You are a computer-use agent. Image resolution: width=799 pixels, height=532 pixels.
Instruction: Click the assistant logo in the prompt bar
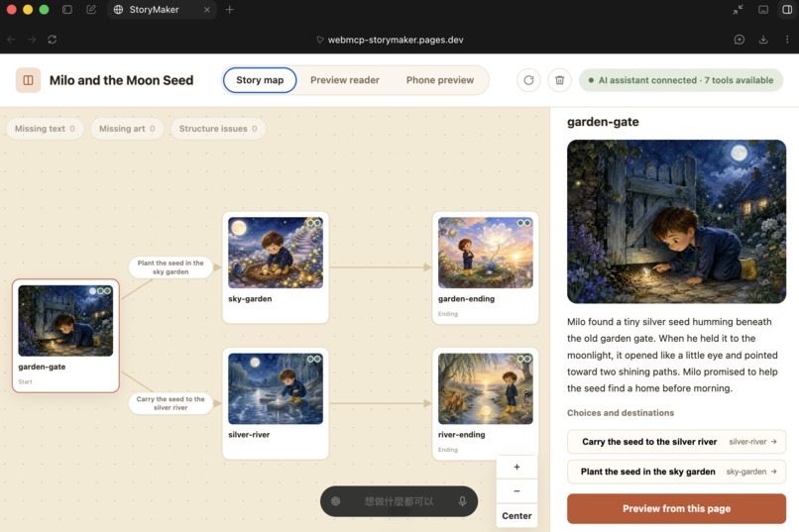tap(335, 501)
